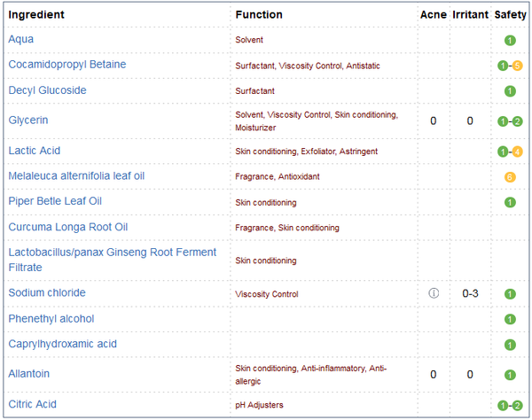The image size is (532, 420).
Task: Click the Safety column header
Action: click(510, 14)
